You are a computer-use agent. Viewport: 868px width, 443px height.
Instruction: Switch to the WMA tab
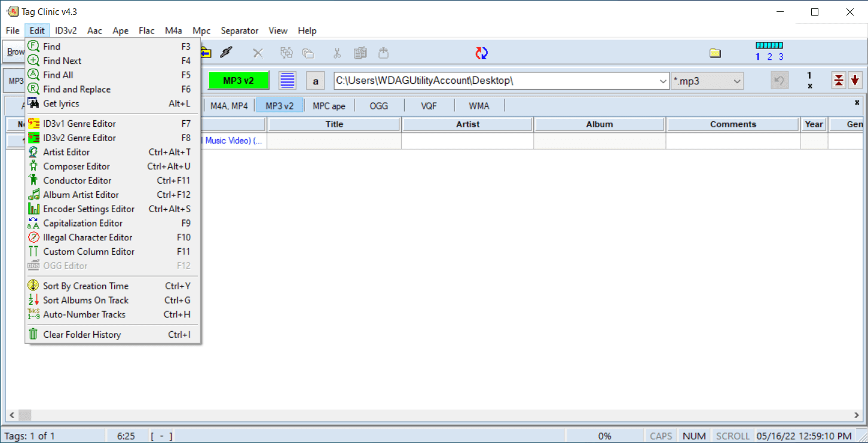pyautogui.click(x=479, y=106)
